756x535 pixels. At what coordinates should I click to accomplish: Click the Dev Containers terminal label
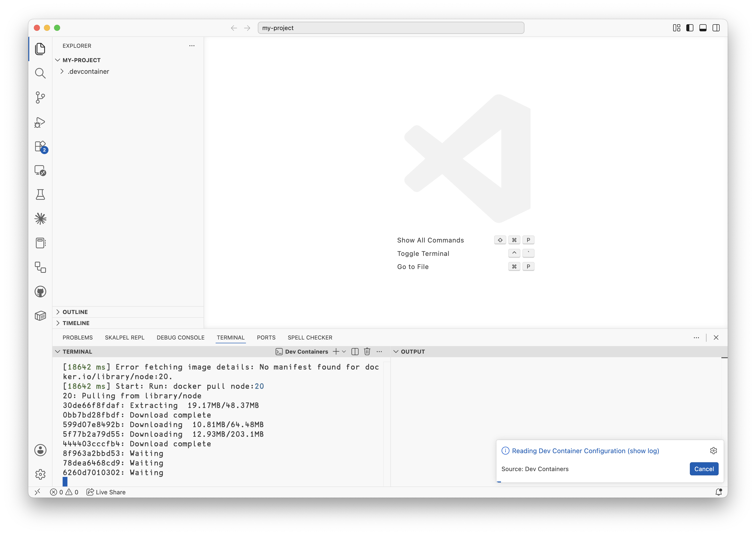coord(302,352)
